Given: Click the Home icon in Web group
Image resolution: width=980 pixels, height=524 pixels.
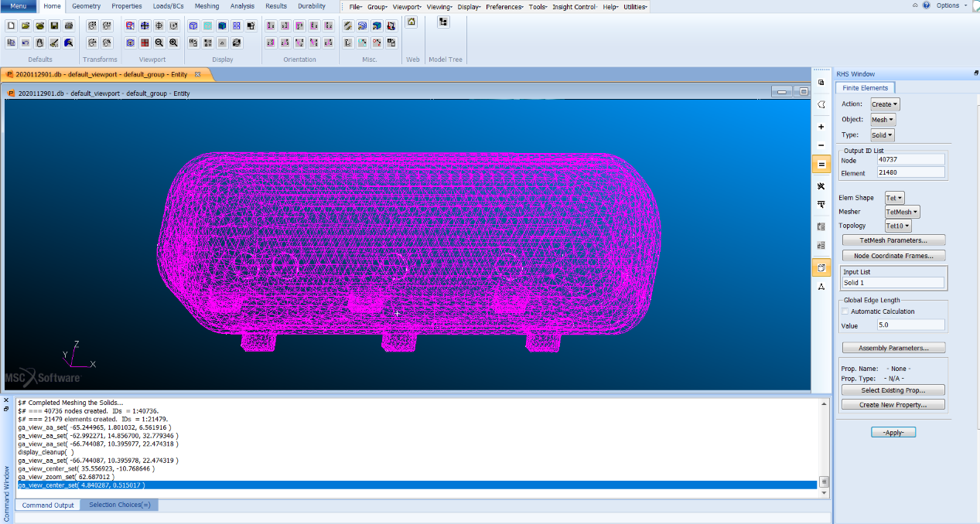Looking at the screenshot, I should tap(411, 22).
